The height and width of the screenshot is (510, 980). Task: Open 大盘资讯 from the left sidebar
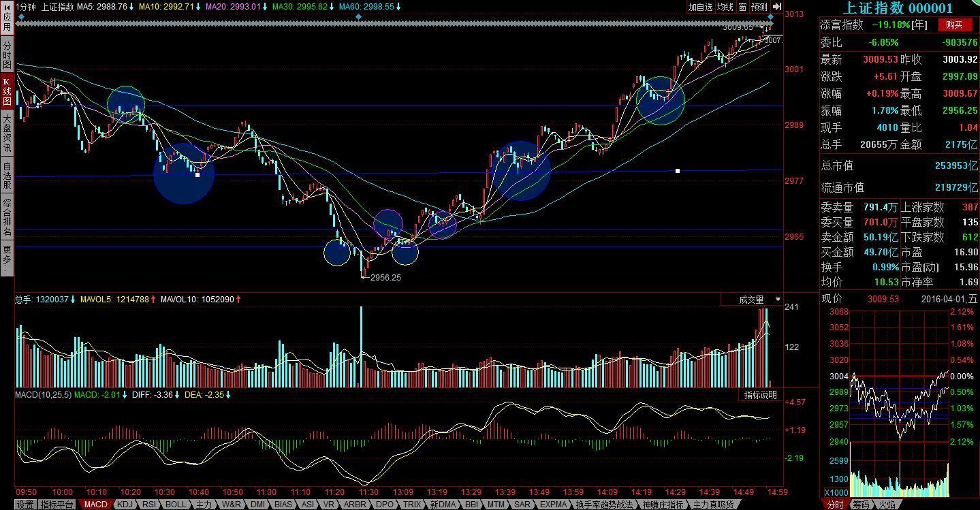point(7,133)
